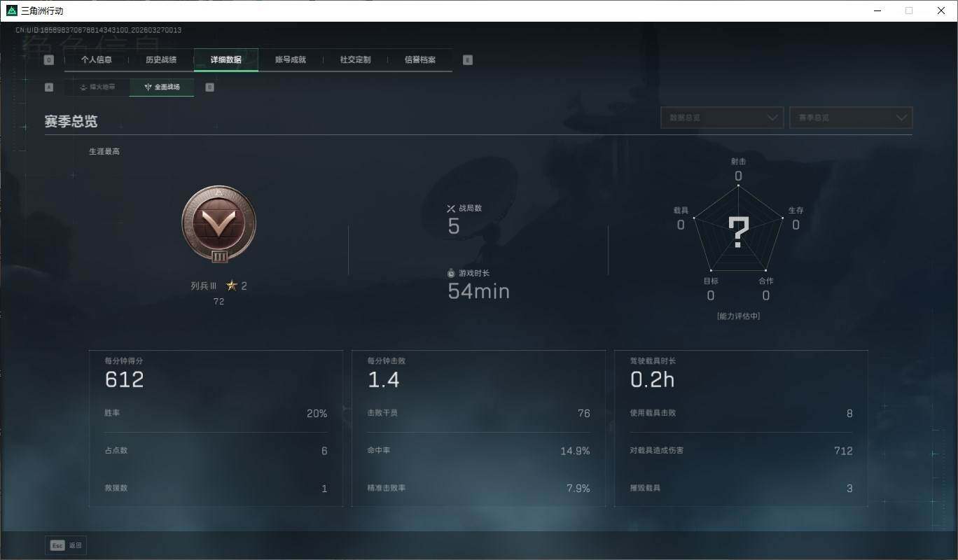
Task: Click the 命中率 row label
Action: [379, 451]
